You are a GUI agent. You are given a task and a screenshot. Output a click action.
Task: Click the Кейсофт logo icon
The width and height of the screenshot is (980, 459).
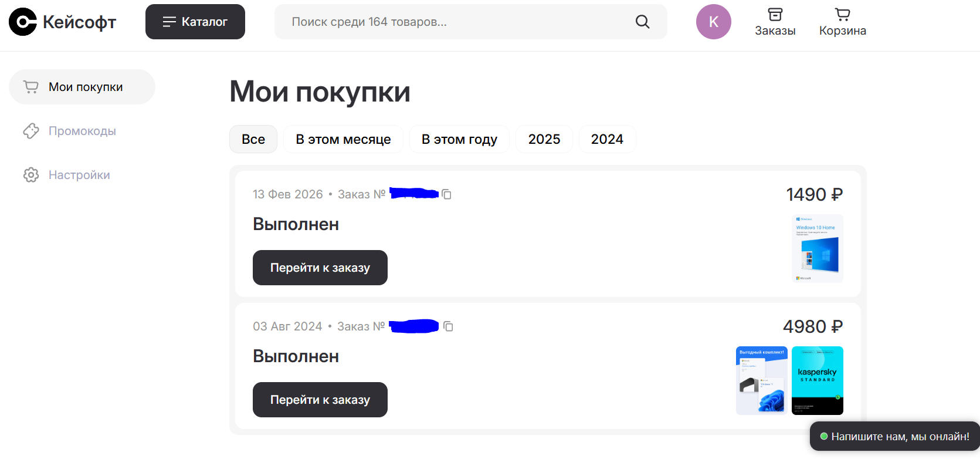tap(23, 22)
